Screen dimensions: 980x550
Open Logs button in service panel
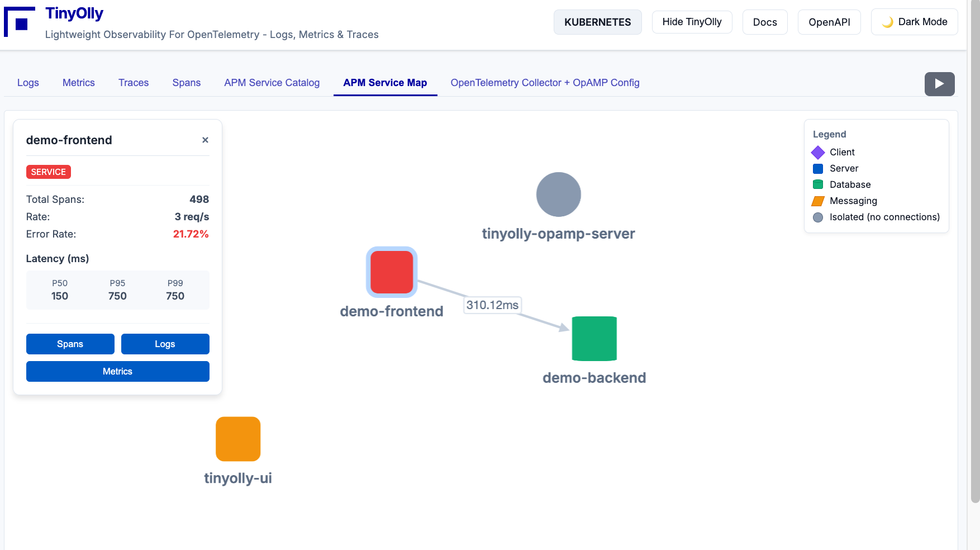pos(165,344)
